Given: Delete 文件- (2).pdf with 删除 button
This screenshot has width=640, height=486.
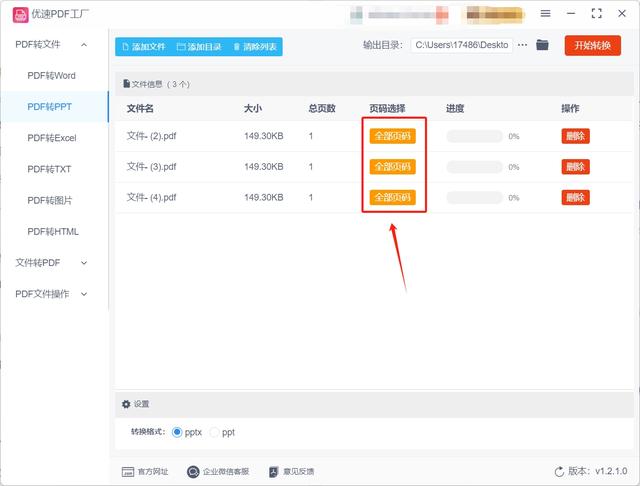Looking at the screenshot, I should tap(576, 136).
